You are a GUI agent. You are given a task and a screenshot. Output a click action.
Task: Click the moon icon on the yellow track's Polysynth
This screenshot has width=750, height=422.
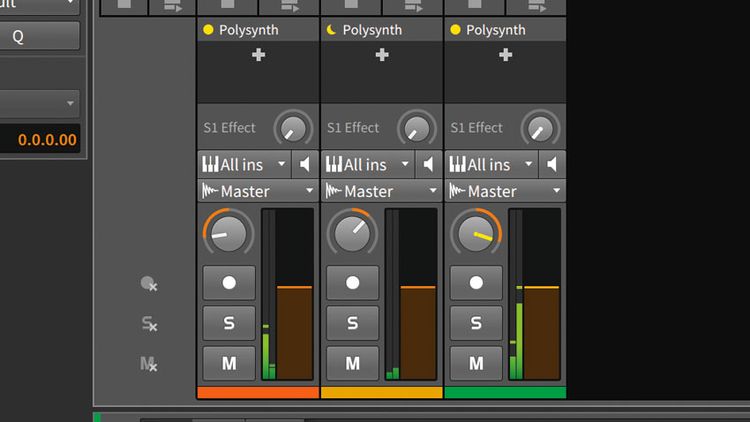coord(331,30)
